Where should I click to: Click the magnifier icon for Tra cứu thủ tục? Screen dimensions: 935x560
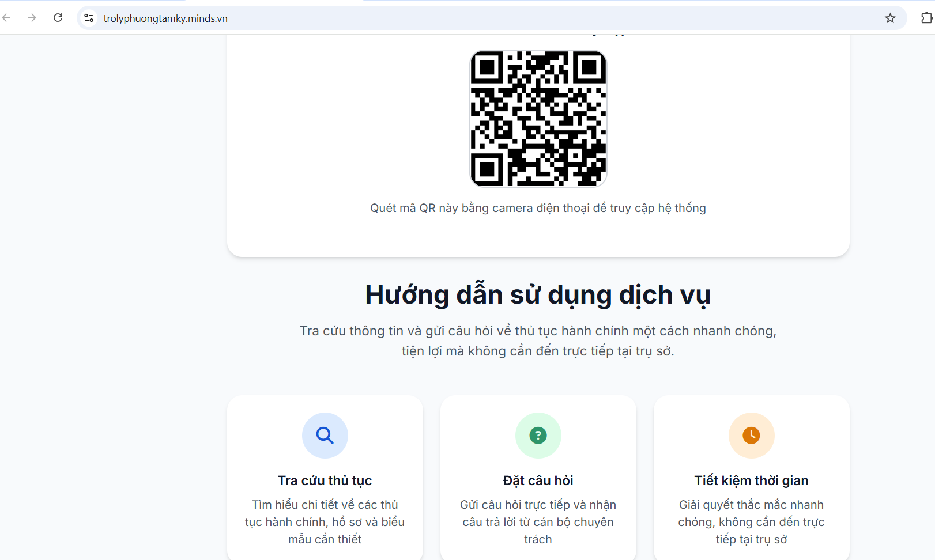tap(325, 436)
